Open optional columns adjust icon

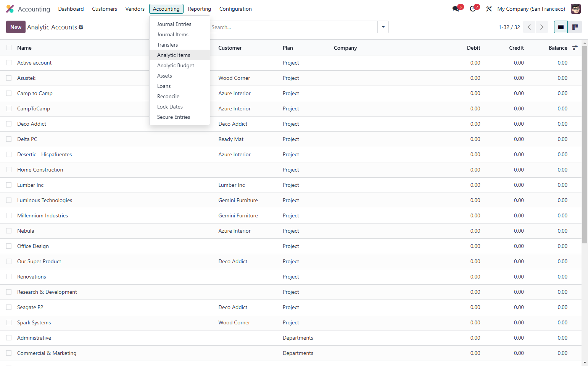point(575,48)
